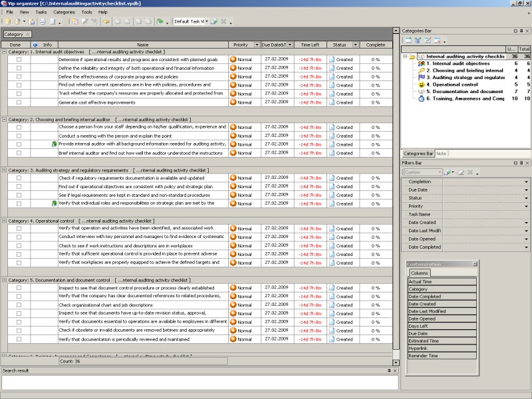Click the new category icon in Categories Bar
This screenshot has height=399, width=532.
408,41
